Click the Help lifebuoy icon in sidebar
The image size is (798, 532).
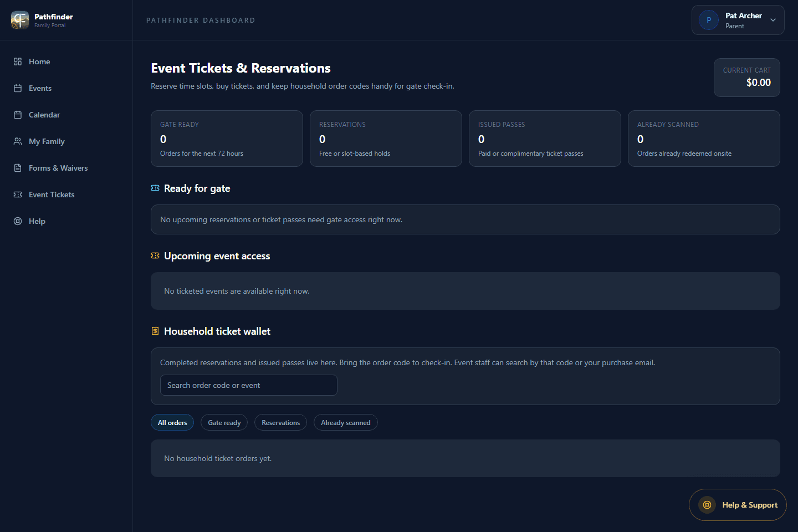18,221
